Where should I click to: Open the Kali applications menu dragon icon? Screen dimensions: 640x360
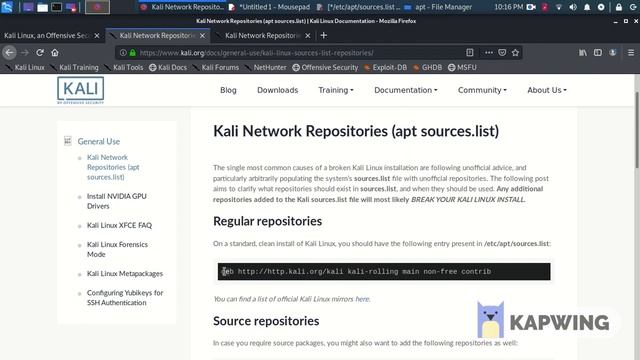click(7, 7)
